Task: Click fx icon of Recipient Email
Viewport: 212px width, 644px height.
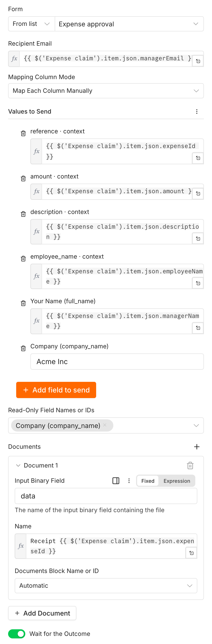Action: 14,59
